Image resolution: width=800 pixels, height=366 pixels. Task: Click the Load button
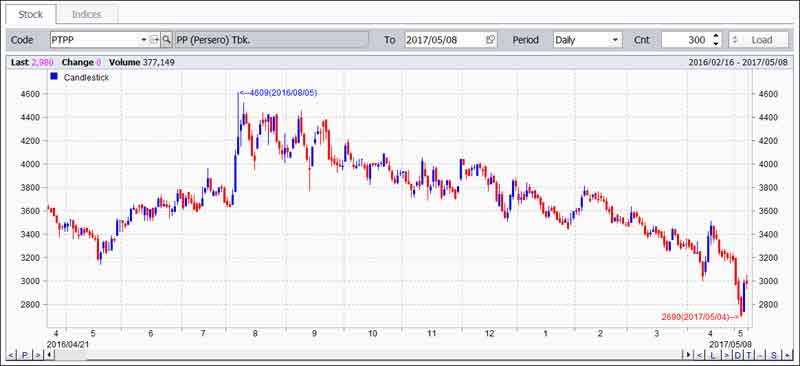click(758, 39)
